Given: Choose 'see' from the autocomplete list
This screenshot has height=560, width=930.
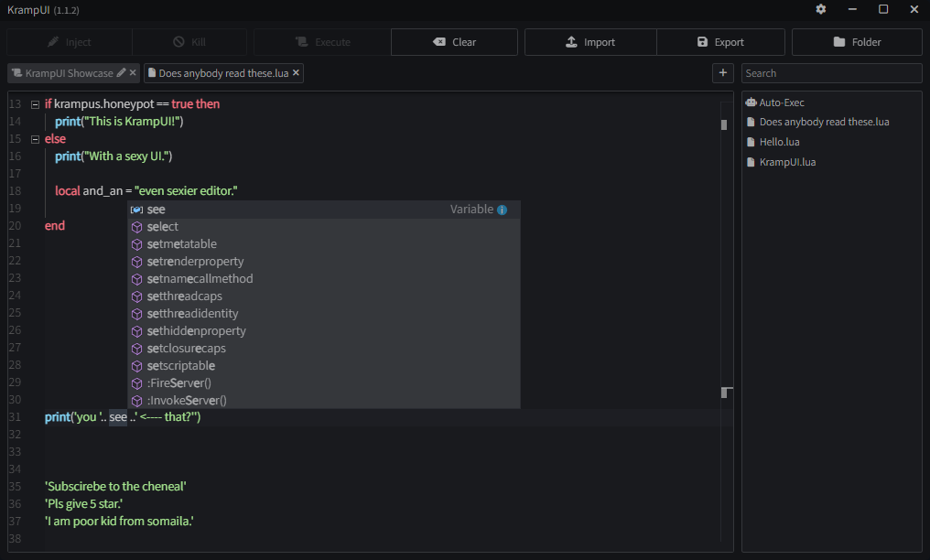Looking at the screenshot, I should click(x=324, y=210).
